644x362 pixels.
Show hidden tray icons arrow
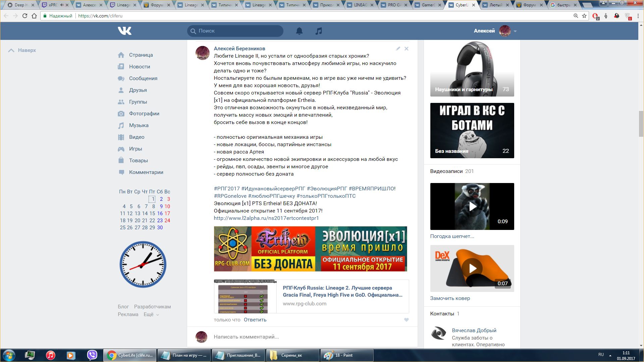610,355
